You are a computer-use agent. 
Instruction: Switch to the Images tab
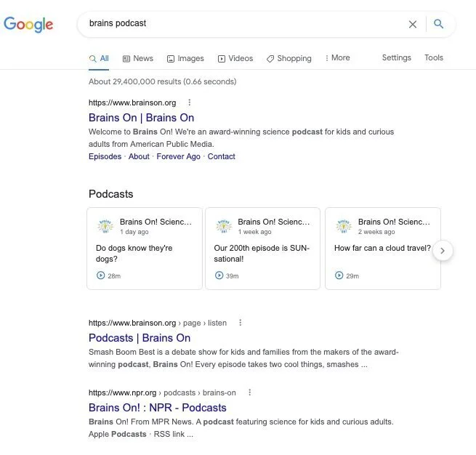pos(185,58)
